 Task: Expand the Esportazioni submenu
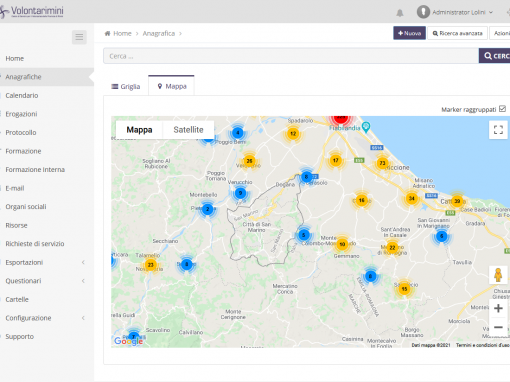tap(83, 262)
